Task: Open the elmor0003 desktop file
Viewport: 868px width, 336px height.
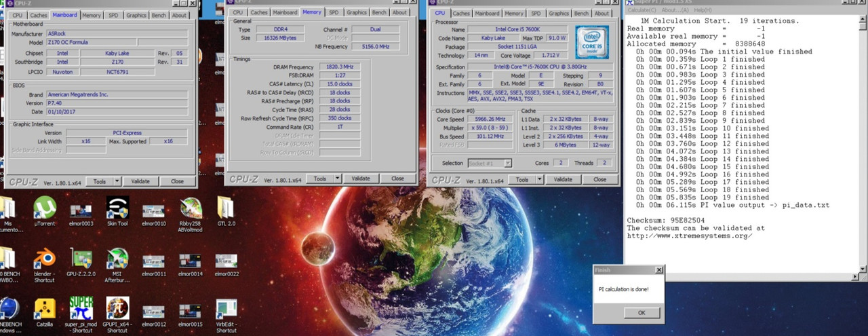Action: pyautogui.click(x=81, y=213)
